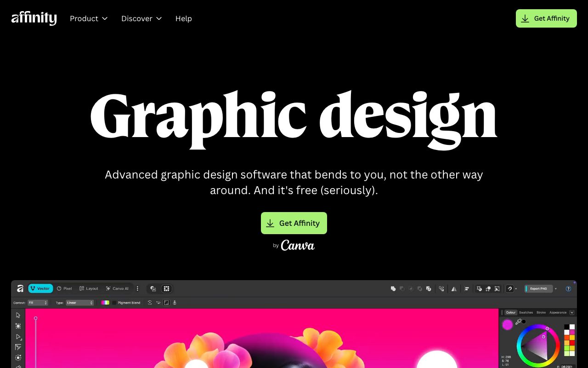Open the help question mark icon

coord(569,288)
